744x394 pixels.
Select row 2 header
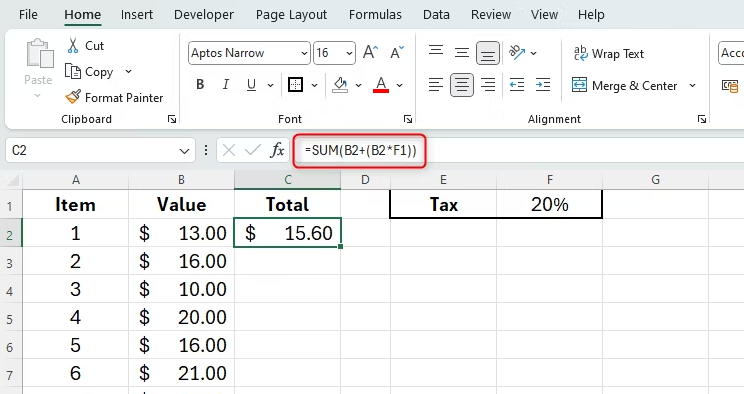click(10, 233)
